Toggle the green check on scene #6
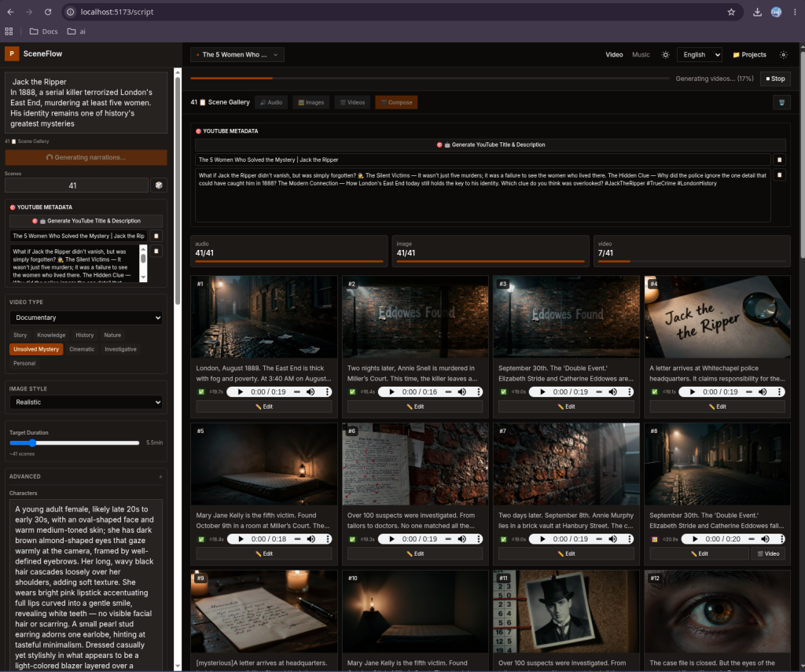The width and height of the screenshot is (805, 672). (352, 539)
